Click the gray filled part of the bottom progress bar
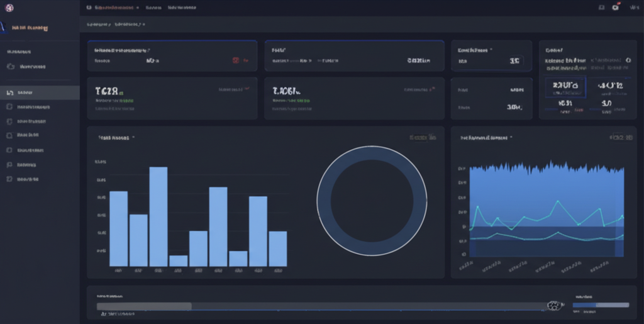Viewport: 644px width, 324px height. click(x=144, y=306)
